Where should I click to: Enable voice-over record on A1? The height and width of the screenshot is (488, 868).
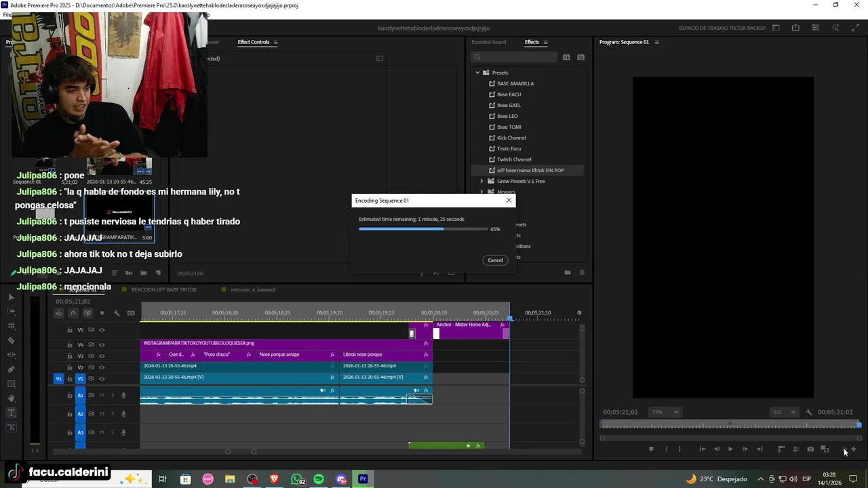(123, 395)
